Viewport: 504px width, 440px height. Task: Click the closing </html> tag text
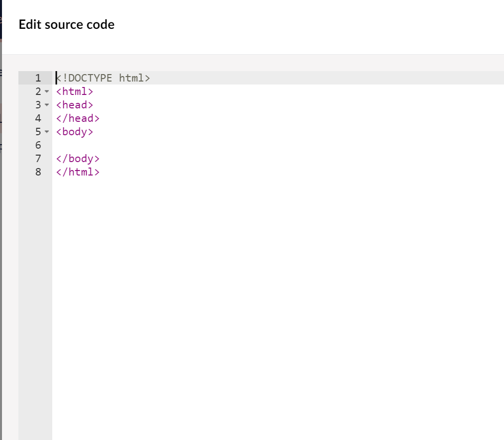click(x=78, y=172)
